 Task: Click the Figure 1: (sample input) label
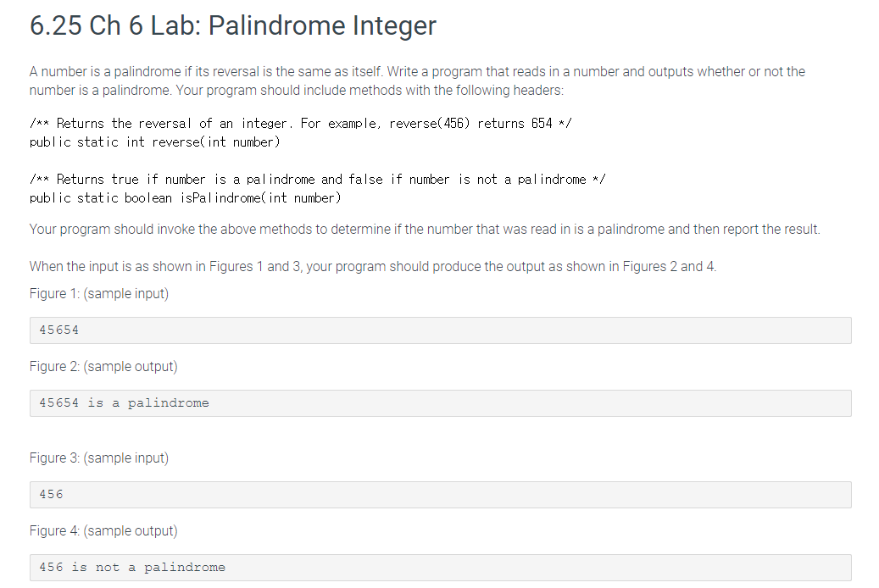pyautogui.click(x=99, y=294)
